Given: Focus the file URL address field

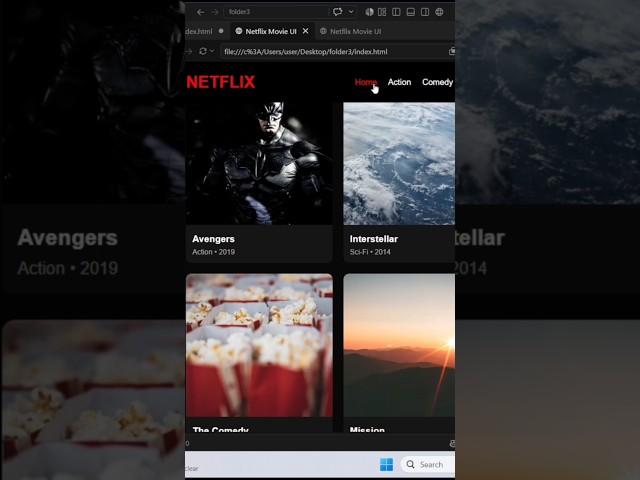Looking at the screenshot, I should click(x=333, y=51).
